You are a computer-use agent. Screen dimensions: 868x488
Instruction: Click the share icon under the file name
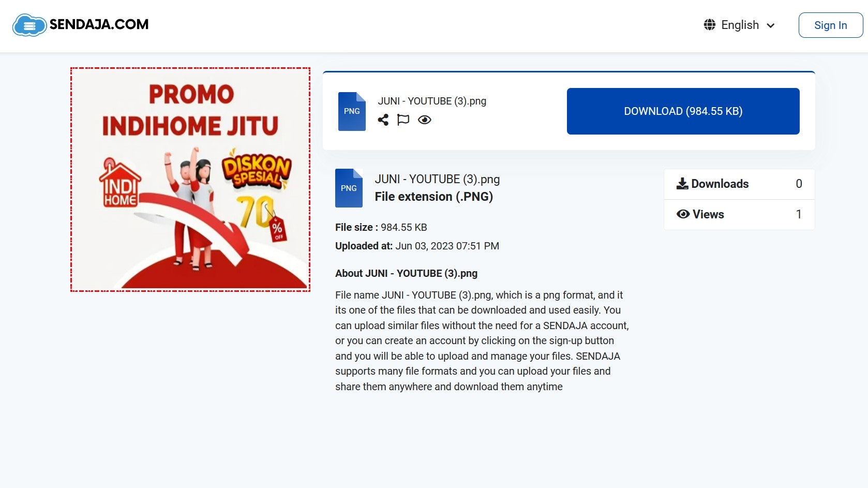tap(383, 120)
